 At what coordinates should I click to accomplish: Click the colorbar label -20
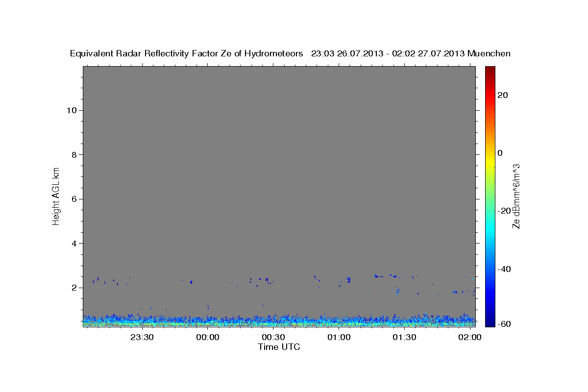[x=505, y=211]
